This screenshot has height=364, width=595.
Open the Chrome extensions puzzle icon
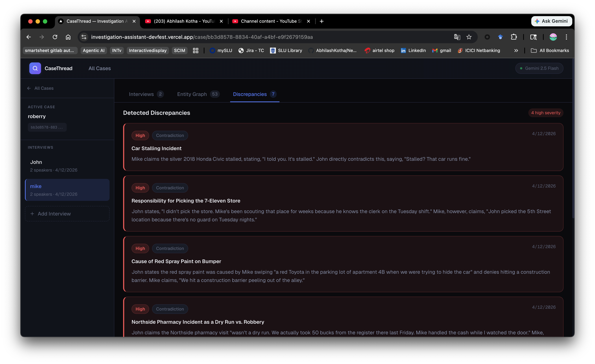pos(514,37)
